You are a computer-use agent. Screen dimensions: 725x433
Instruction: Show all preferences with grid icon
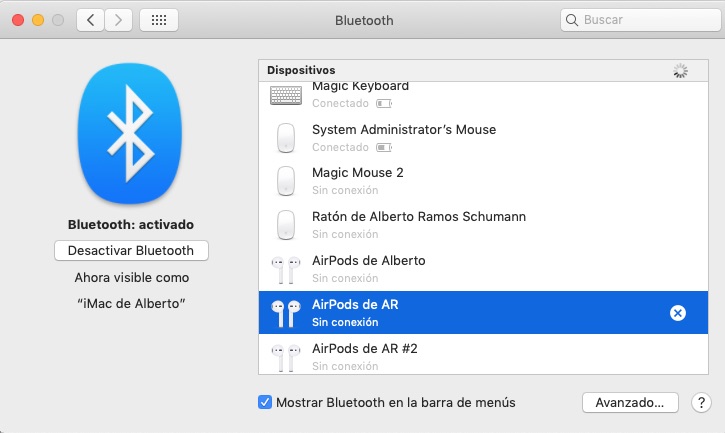point(159,20)
